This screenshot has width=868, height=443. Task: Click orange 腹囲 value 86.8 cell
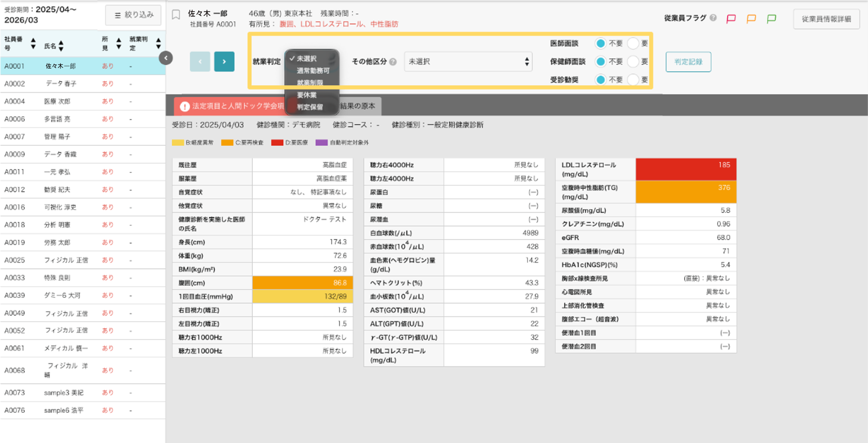pyautogui.click(x=302, y=283)
